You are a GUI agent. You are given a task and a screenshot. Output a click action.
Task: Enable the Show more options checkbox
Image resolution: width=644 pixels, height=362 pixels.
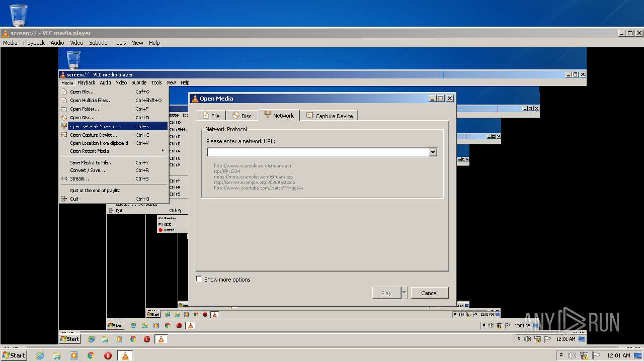[199, 279]
